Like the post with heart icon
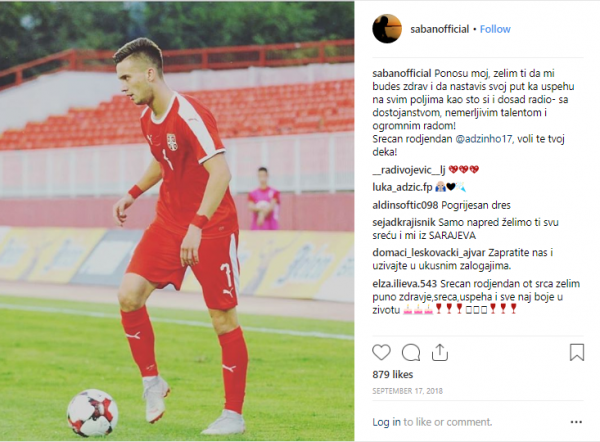The width and height of the screenshot is (600, 442). (x=381, y=352)
